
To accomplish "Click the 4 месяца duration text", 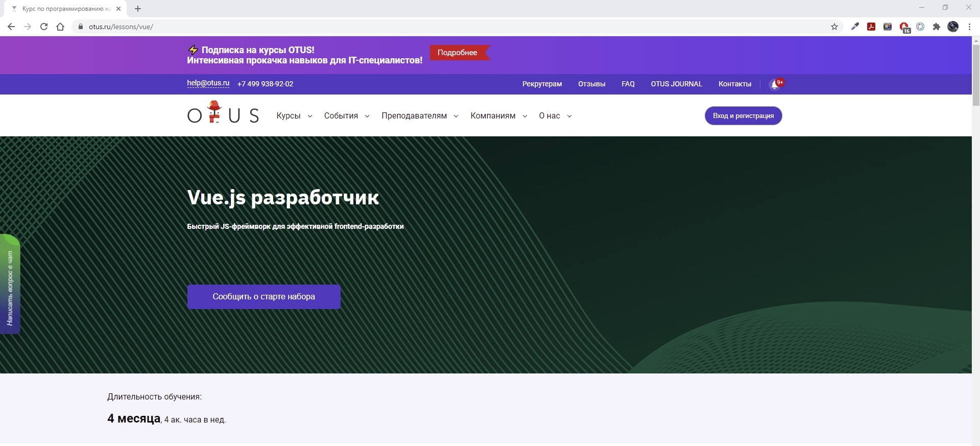I will click(134, 418).
